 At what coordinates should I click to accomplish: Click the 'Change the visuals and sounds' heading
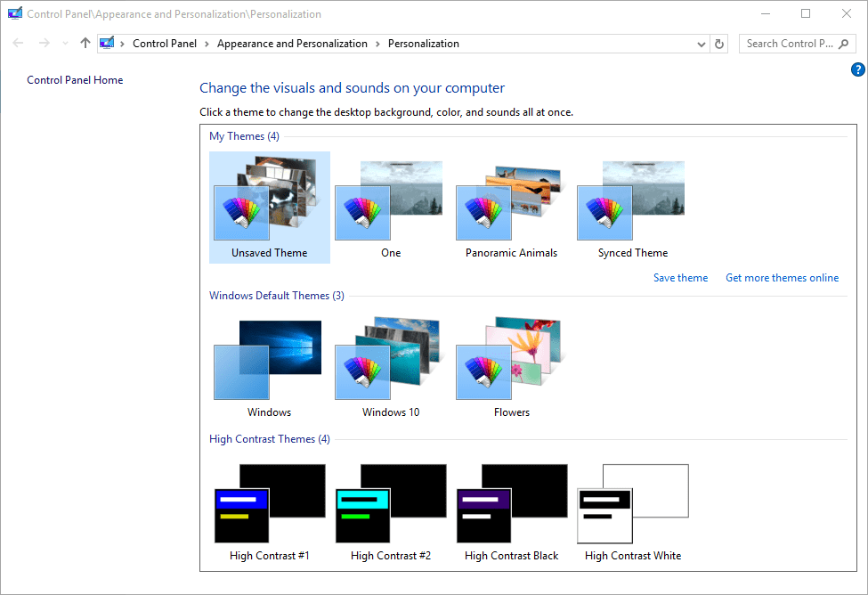tap(352, 88)
